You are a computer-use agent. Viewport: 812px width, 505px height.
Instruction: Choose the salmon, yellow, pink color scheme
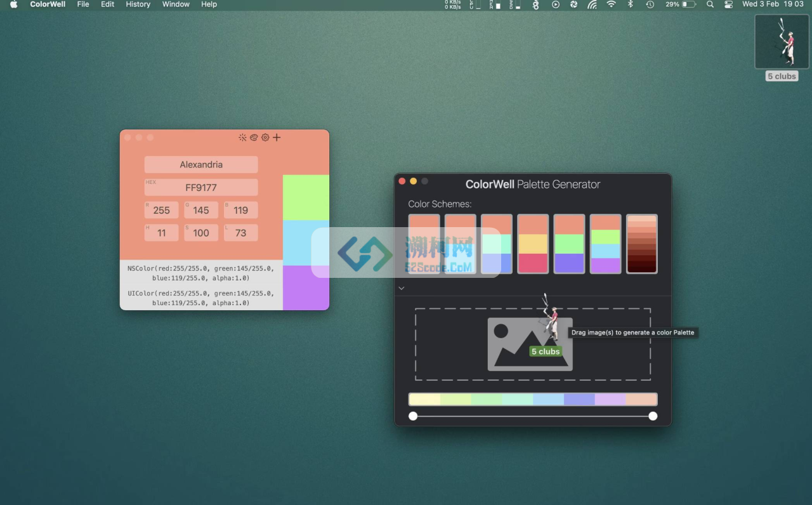(x=533, y=244)
